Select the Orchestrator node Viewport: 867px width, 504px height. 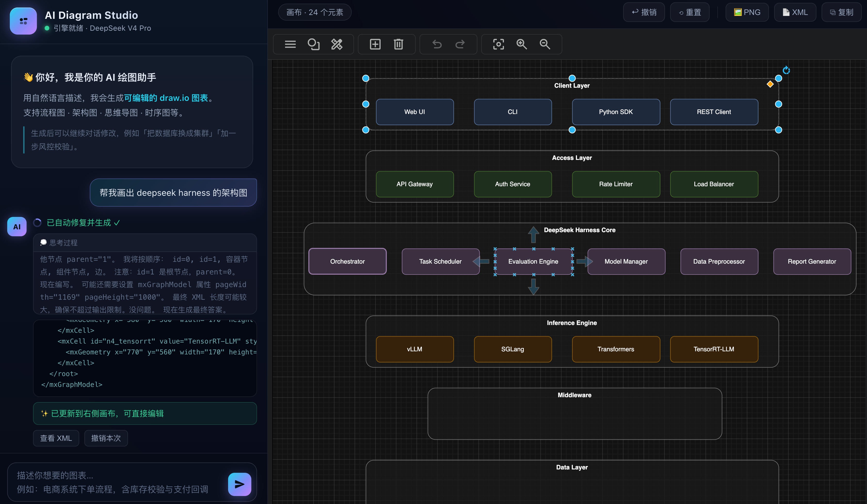348,262
